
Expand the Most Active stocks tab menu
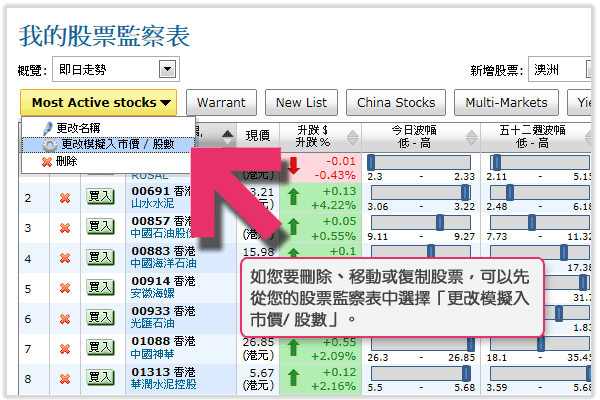click(x=98, y=103)
